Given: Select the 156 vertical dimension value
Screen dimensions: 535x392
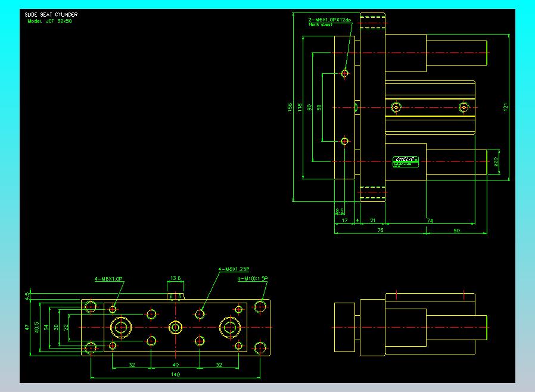Looking at the screenshot, I should click(290, 107).
